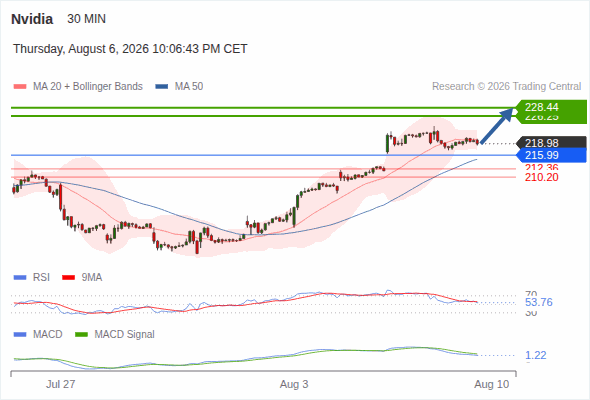Click the MA 50 blue legend swatch
Screen dimensions: 590x400
(162, 87)
